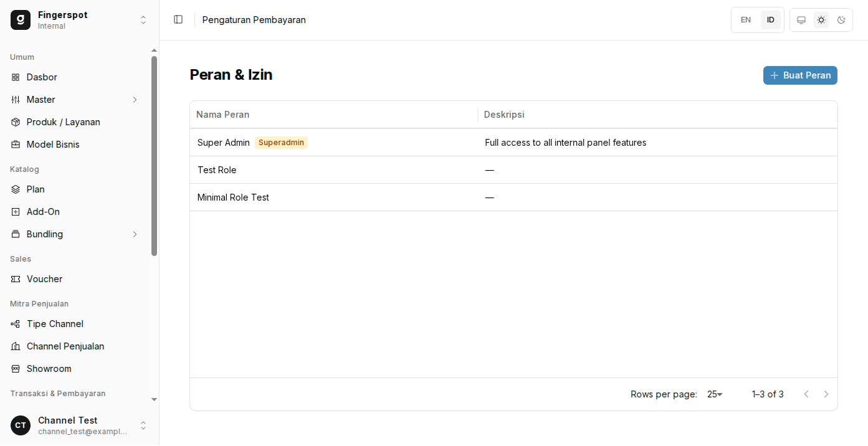The image size is (868, 446).
Task: Select the Test Role row name
Action: pyautogui.click(x=217, y=170)
